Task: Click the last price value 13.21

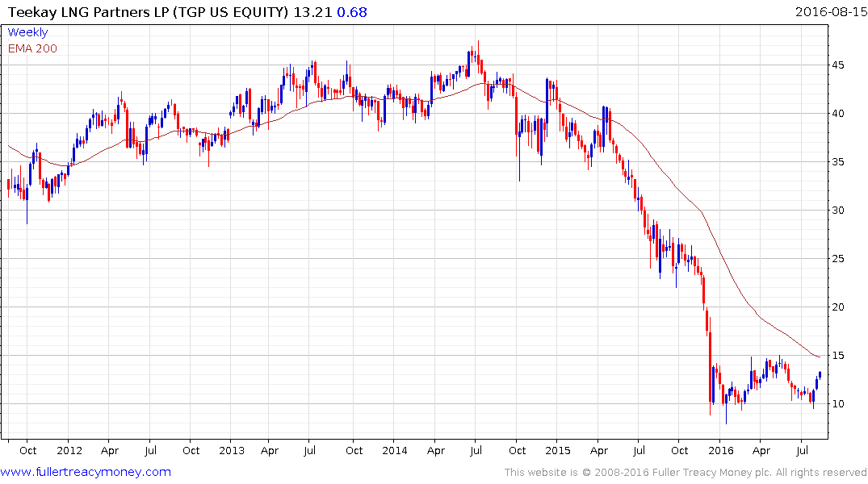Action: (312, 12)
